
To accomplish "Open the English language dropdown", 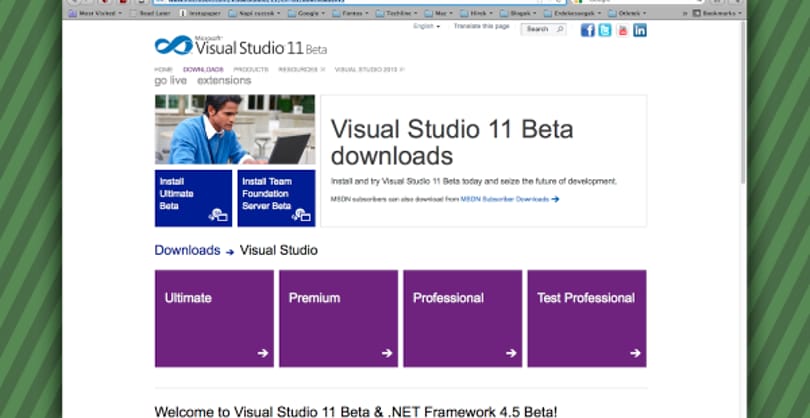I will click(427, 26).
